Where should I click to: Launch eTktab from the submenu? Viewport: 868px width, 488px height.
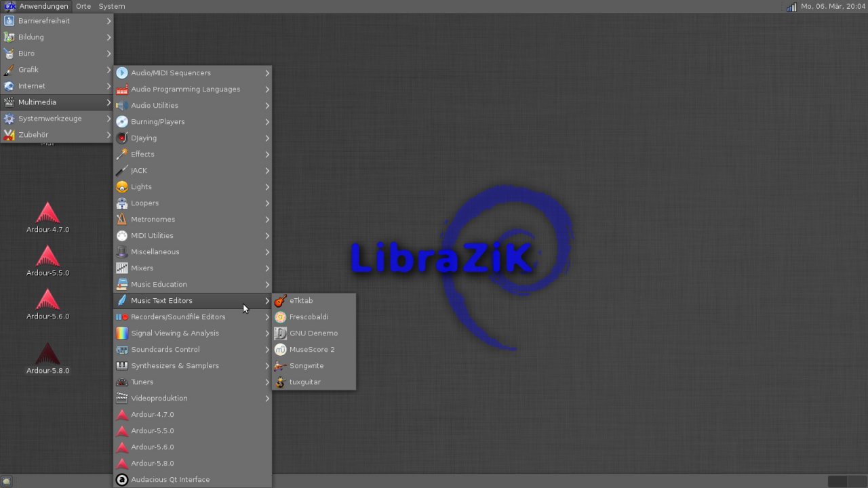[314, 301]
